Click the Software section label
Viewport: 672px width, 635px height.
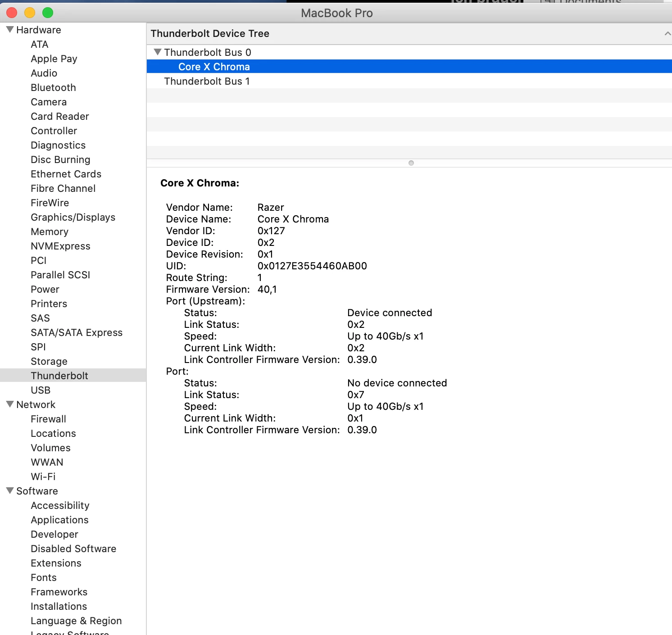tap(37, 491)
